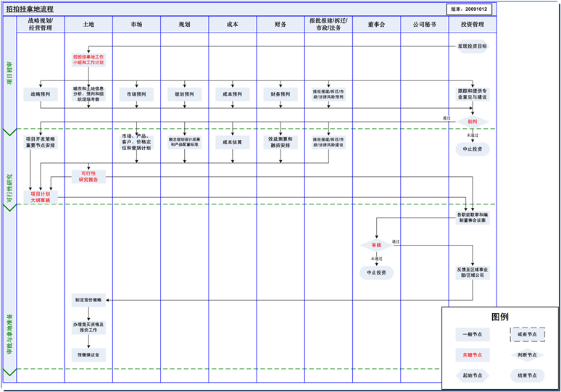The height and width of the screenshot is (392, 561).
Task: Select the 成本估算 process box
Action: 232,142
